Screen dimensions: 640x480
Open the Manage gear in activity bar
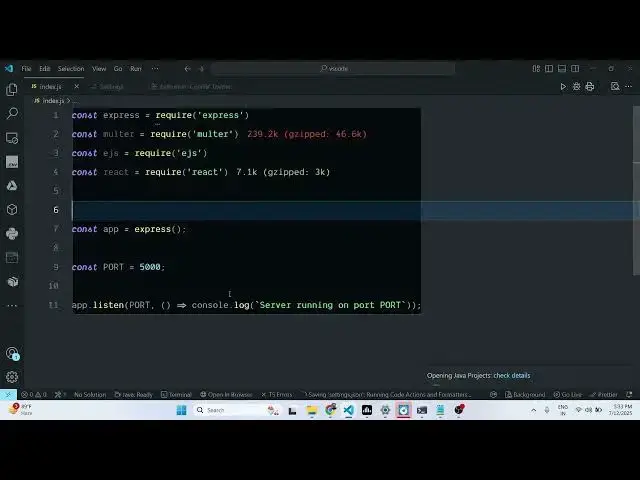12,377
